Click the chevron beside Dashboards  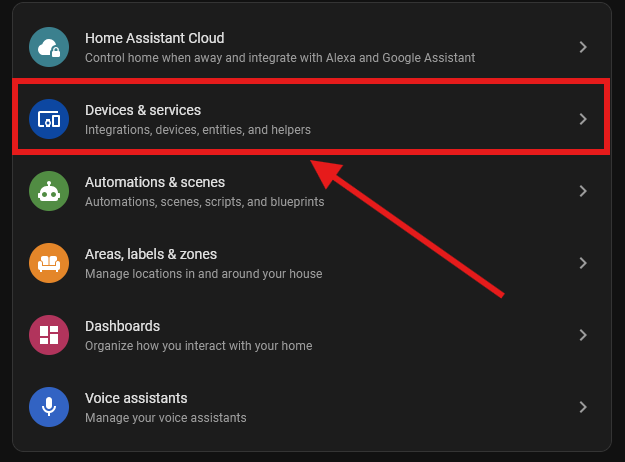coord(583,335)
